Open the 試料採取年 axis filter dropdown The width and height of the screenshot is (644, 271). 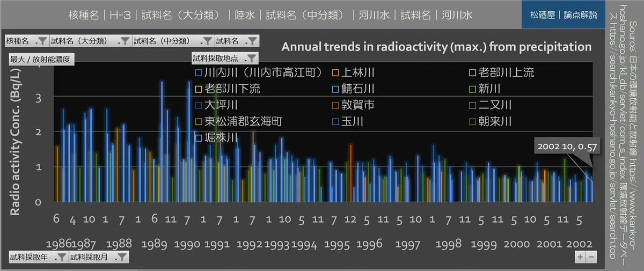[38, 257]
